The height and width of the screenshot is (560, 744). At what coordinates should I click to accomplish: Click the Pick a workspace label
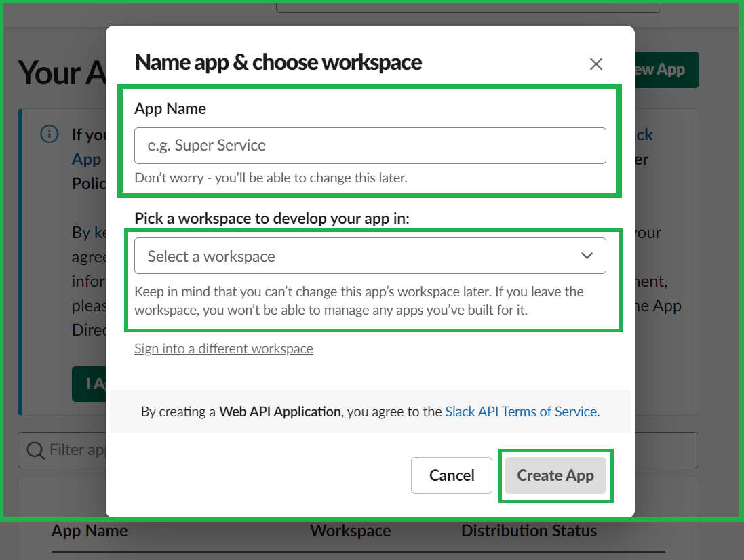(272, 218)
